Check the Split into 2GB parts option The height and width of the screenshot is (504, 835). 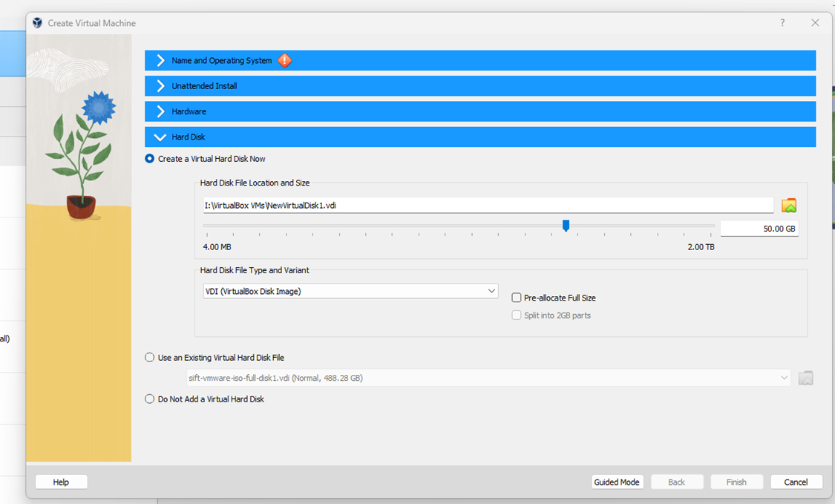[517, 315]
